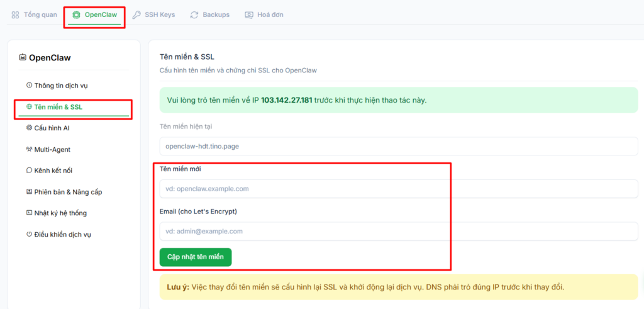Open the SSH Keys tab
The image size is (644, 309).
click(x=153, y=15)
